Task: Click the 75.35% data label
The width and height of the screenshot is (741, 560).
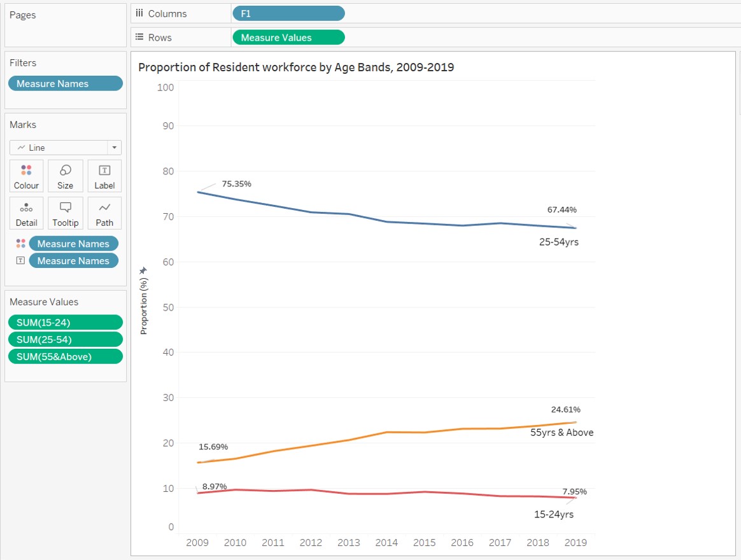Action: (236, 184)
